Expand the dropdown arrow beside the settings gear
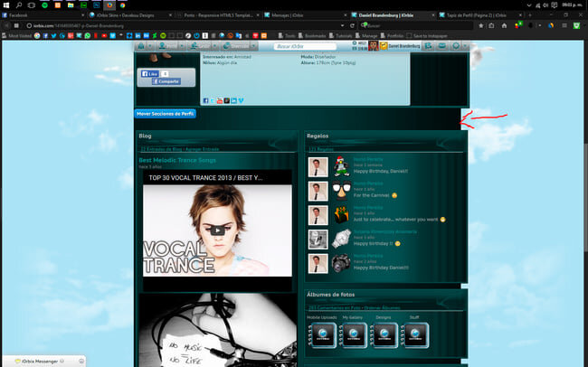This screenshot has width=588, height=367. pos(465,46)
